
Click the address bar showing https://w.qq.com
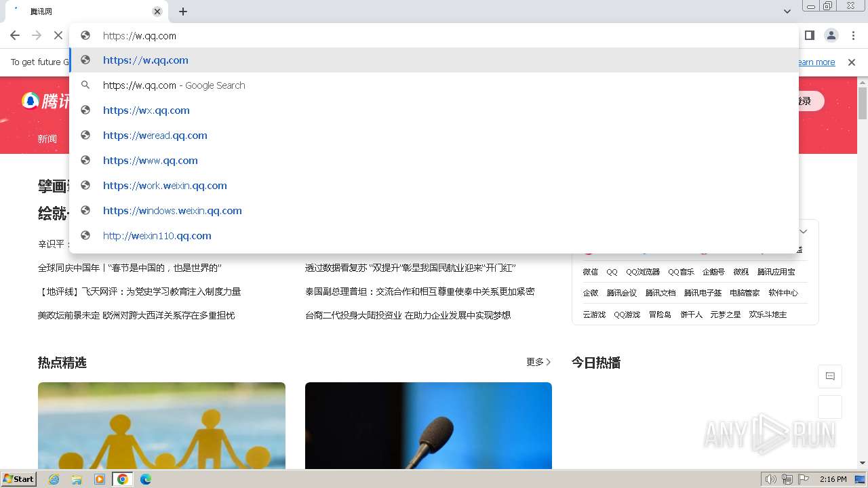coord(434,35)
